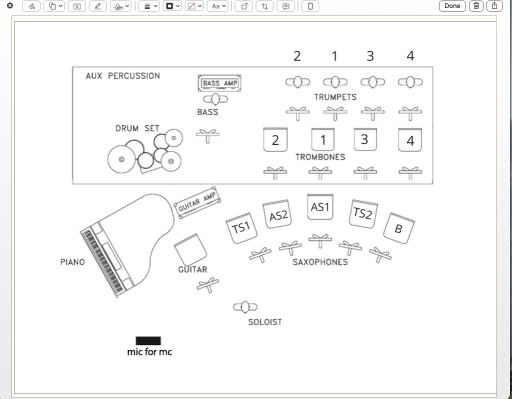Add an image description annotation
This screenshot has width=512, height=399.
[286, 6]
